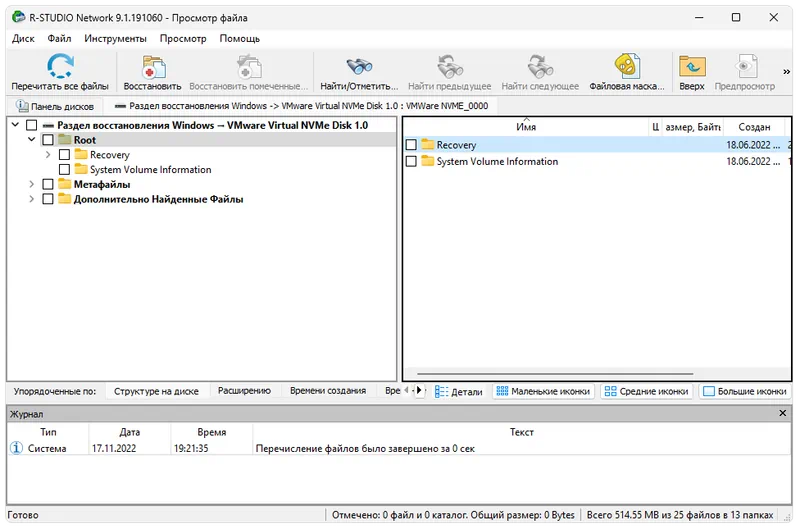The height and width of the screenshot is (529, 800).
Task: Click the R-STUDIO app icon in title bar
Action: tap(18, 17)
